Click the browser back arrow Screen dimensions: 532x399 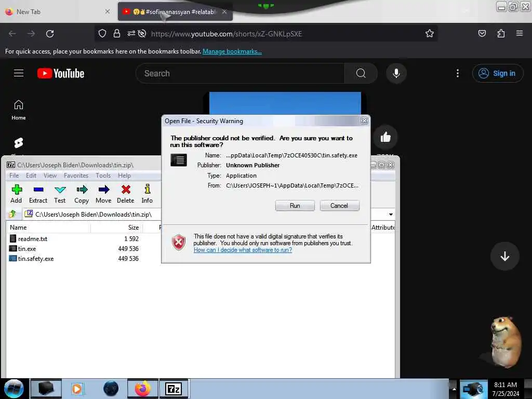(12, 34)
